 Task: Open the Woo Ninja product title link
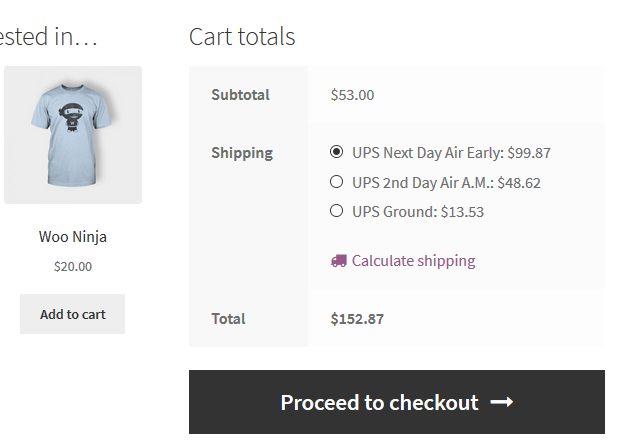(x=72, y=237)
